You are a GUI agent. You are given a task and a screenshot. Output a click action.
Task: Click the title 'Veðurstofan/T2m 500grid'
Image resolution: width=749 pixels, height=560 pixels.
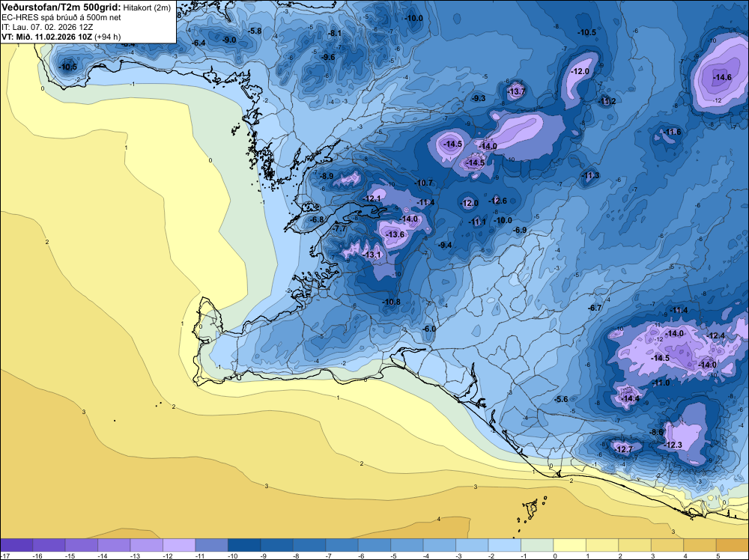[61, 7]
